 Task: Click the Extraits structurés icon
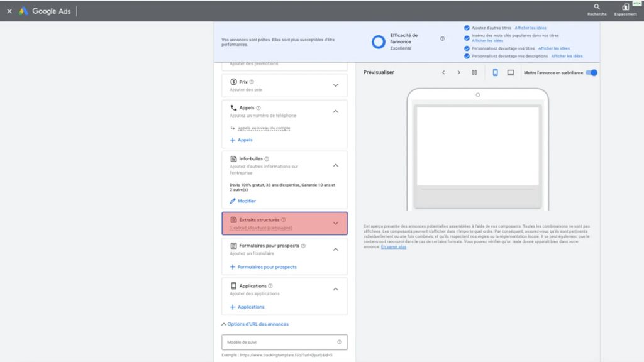[233, 220]
